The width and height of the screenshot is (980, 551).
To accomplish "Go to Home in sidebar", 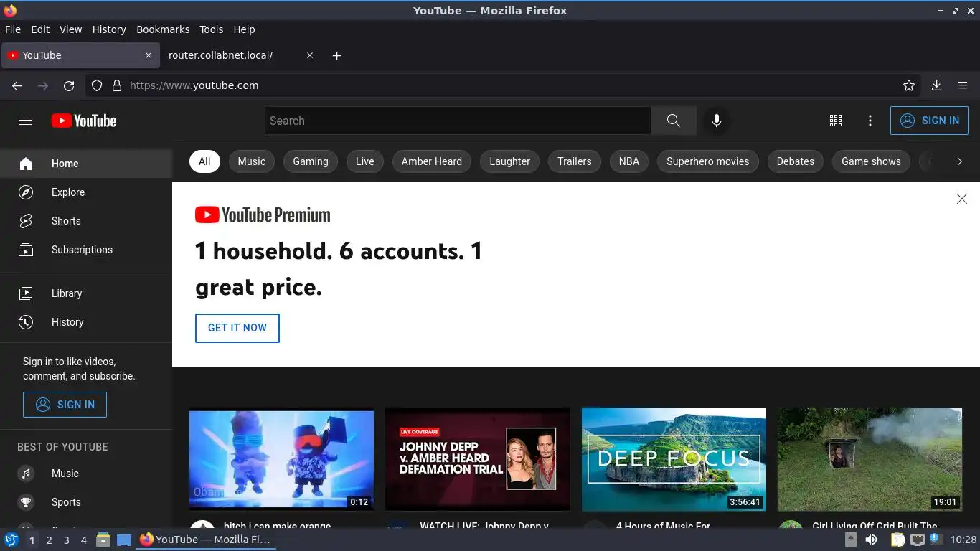I will click(86, 164).
